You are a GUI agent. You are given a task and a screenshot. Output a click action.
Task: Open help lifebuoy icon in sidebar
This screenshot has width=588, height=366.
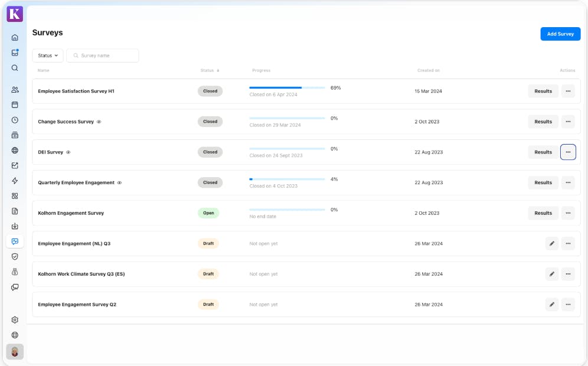point(15,335)
